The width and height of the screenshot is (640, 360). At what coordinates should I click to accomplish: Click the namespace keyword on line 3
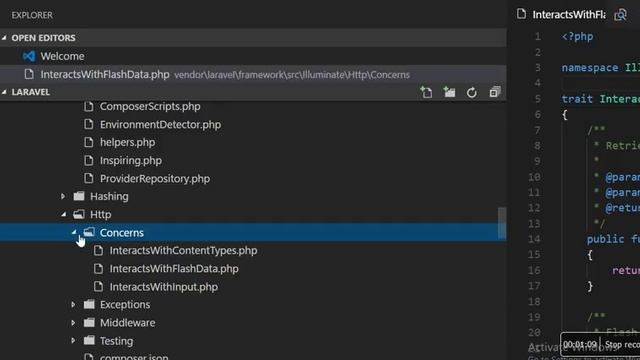590,68
